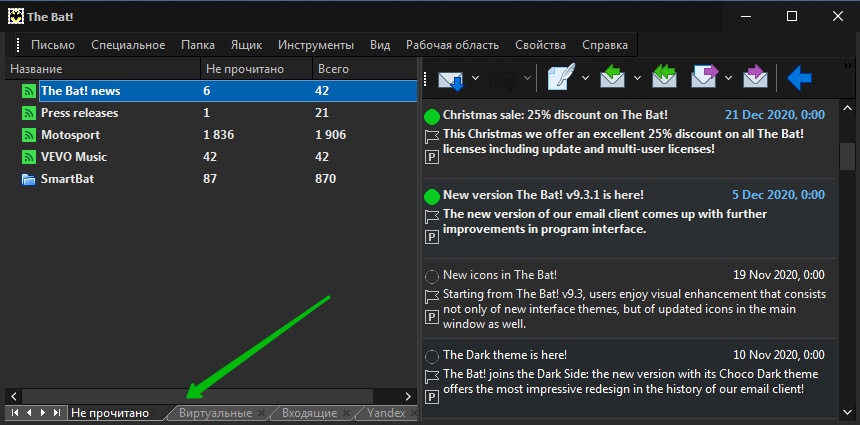The width and height of the screenshot is (860, 425).
Task: Go to next tab using tab navigator arrow
Action: click(43, 412)
